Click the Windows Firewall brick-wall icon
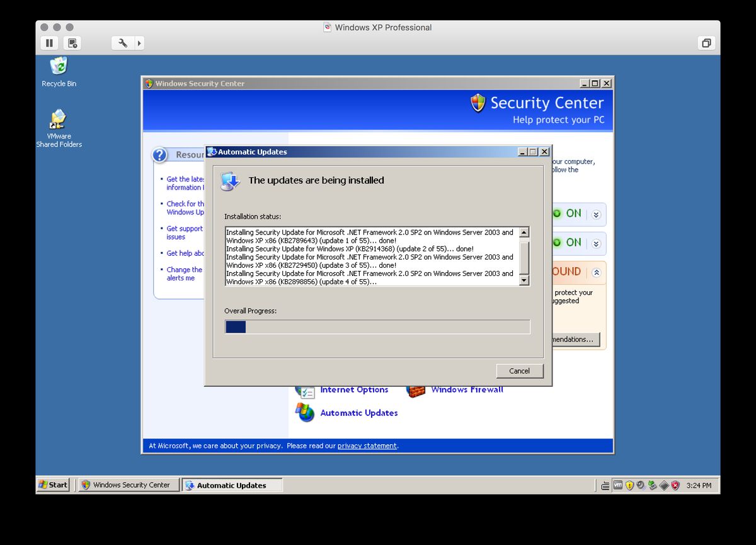The width and height of the screenshot is (756, 545). 416,390
